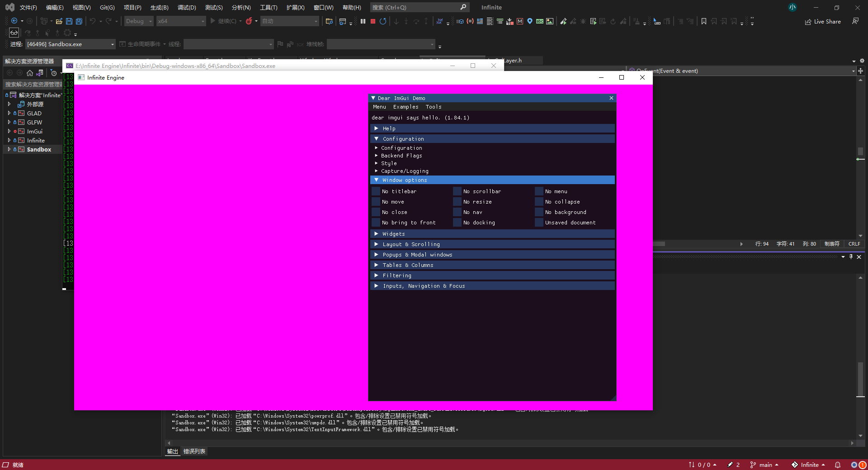This screenshot has width=868, height=470.
Task: Click the red Hot Reload flame icon
Action: coord(249,21)
